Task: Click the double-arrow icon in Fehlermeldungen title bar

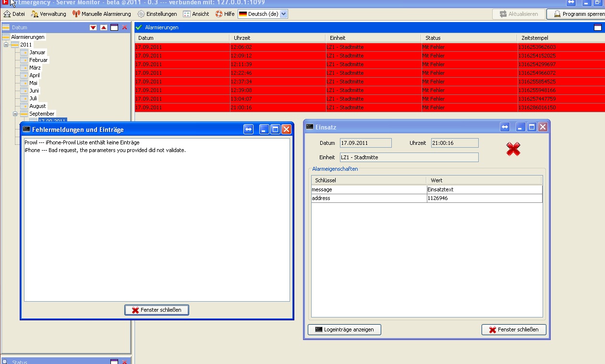Action: coord(248,129)
